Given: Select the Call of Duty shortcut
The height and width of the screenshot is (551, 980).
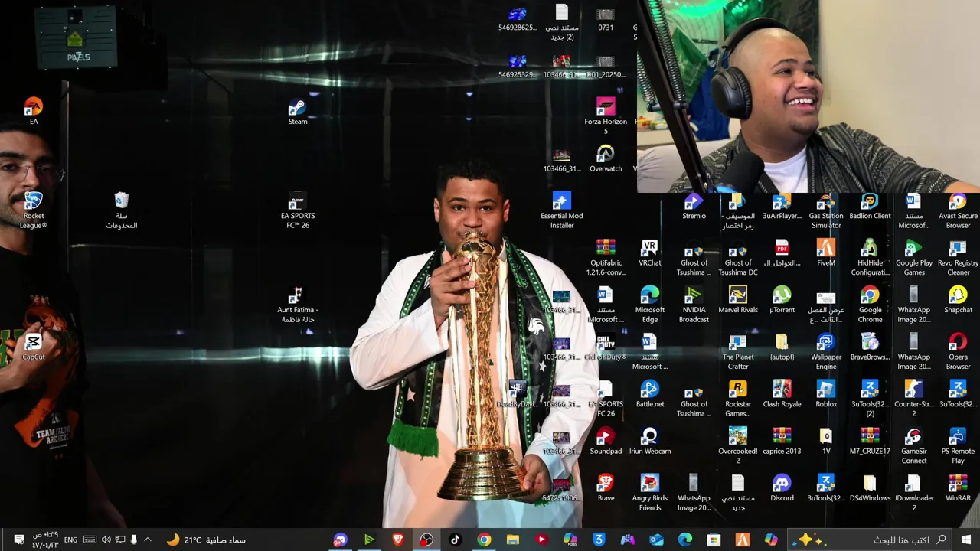Looking at the screenshot, I should coord(606,347).
